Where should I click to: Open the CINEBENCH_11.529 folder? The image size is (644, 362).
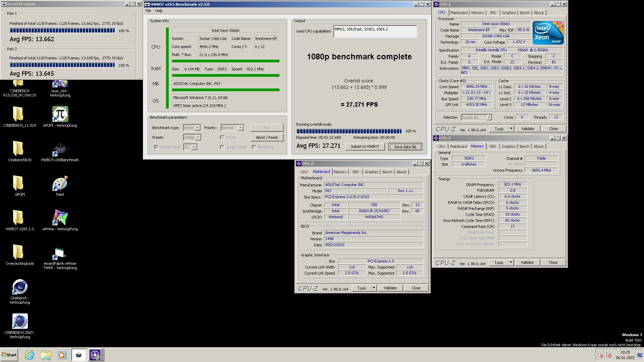pos(18,114)
